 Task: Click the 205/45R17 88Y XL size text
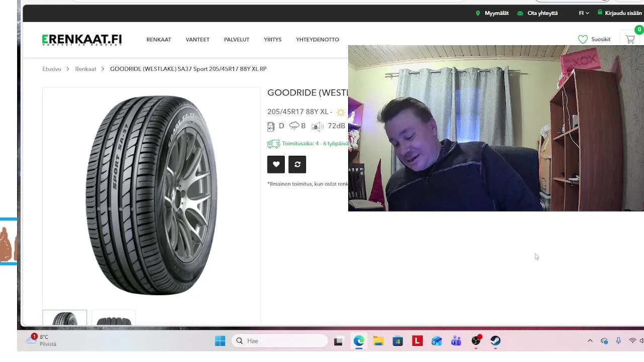297,112
